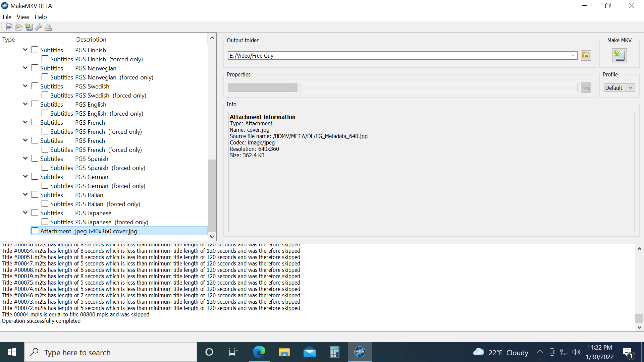
Task: Open the View menu
Action: [x=23, y=17]
